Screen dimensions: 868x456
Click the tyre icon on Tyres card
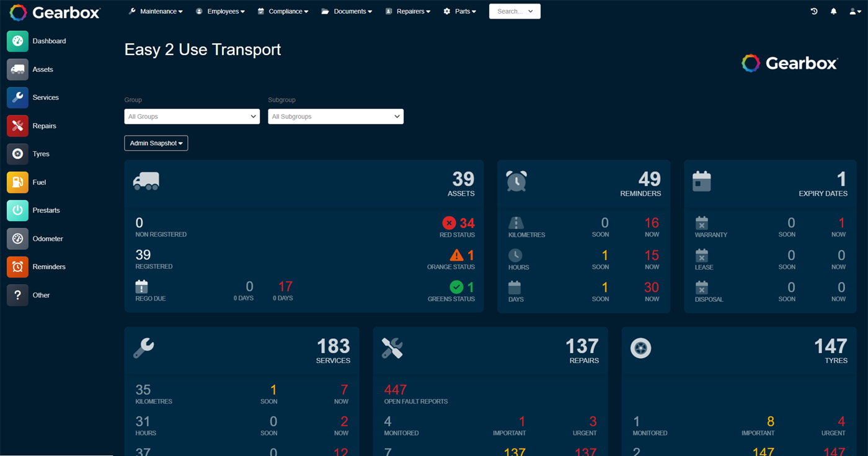click(641, 348)
